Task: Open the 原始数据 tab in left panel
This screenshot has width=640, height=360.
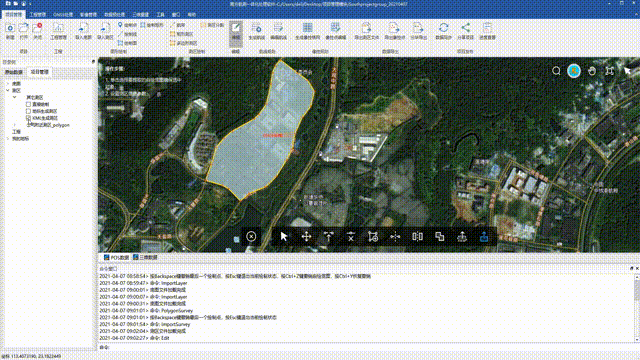Action: click(13, 72)
